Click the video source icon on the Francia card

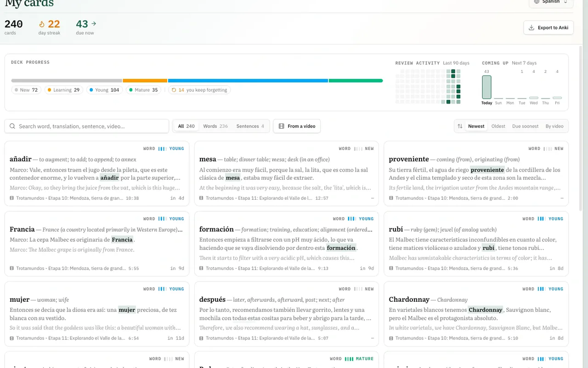(x=11, y=268)
